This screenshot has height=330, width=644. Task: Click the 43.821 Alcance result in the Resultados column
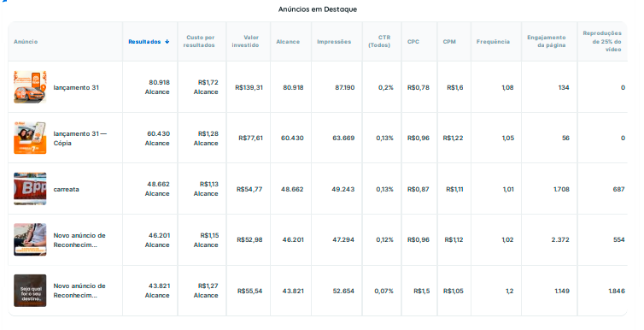pyautogui.click(x=157, y=291)
